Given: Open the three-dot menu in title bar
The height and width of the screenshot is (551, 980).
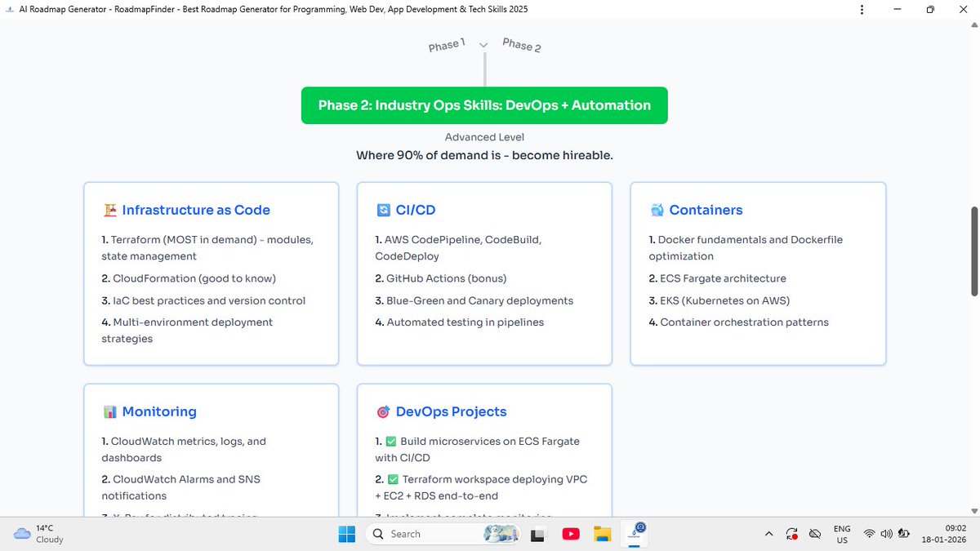Looking at the screenshot, I should click(x=862, y=9).
